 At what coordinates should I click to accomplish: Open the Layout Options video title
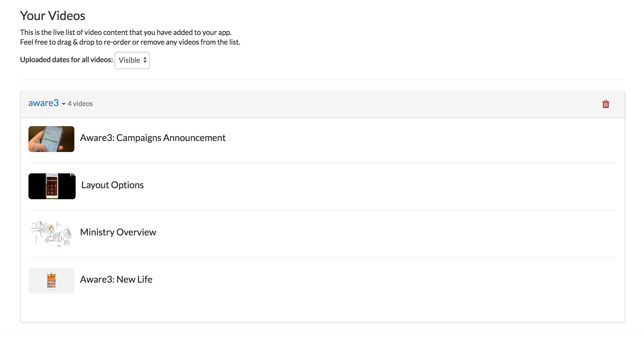(113, 185)
